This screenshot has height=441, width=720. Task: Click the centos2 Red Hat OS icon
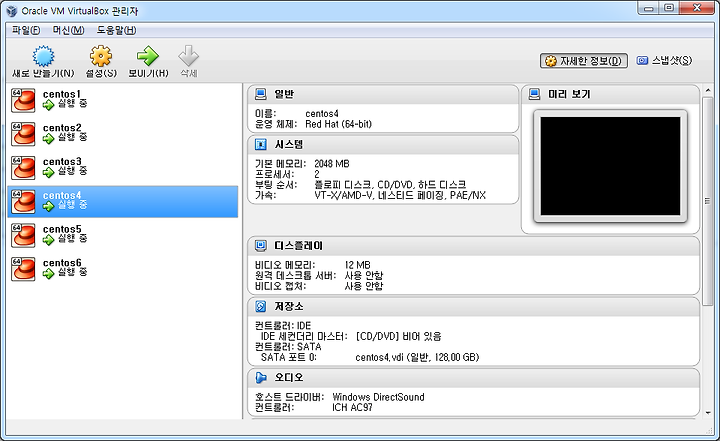[x=23, y=134]
